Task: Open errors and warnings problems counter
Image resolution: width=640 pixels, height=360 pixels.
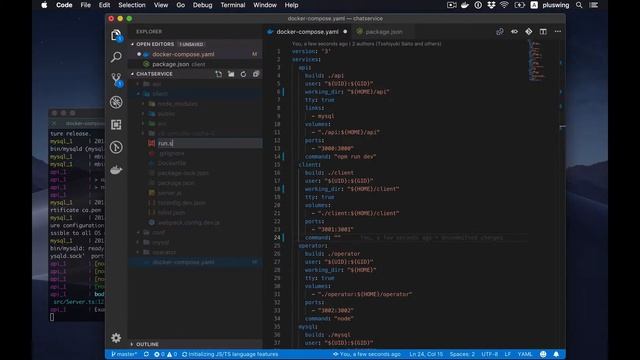Action: coord(165,354)
